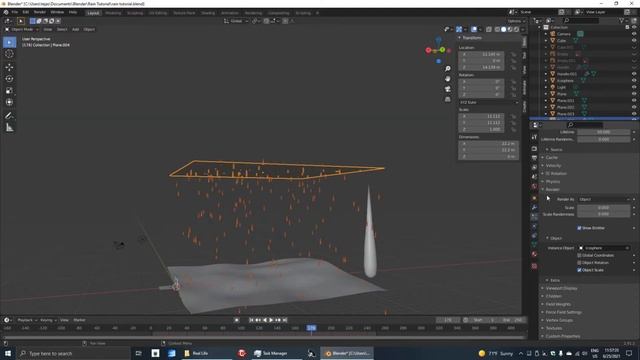This screenshot has height=360, width=640.
Task: Open the Object Mode dropdown
Action: 22,29
